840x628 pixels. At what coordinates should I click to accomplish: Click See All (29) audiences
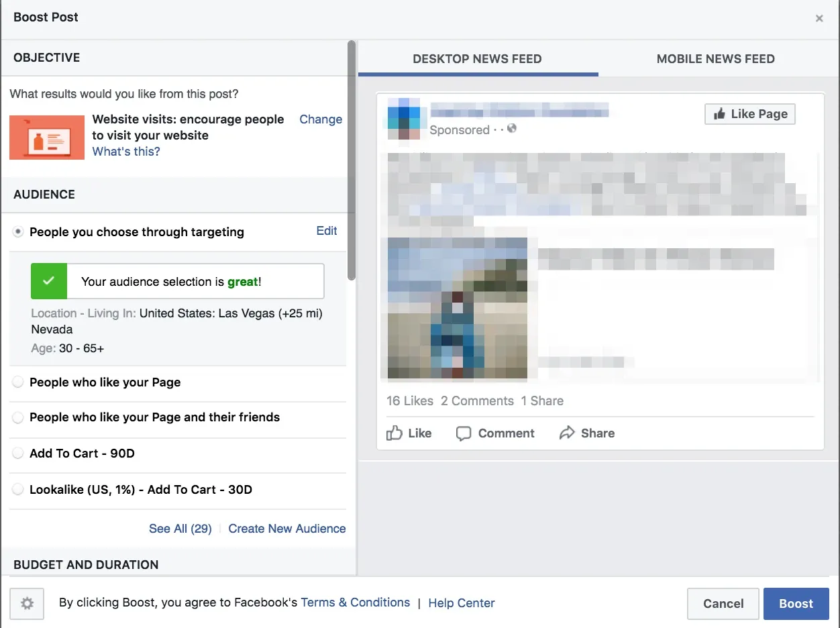click(180, 529)
